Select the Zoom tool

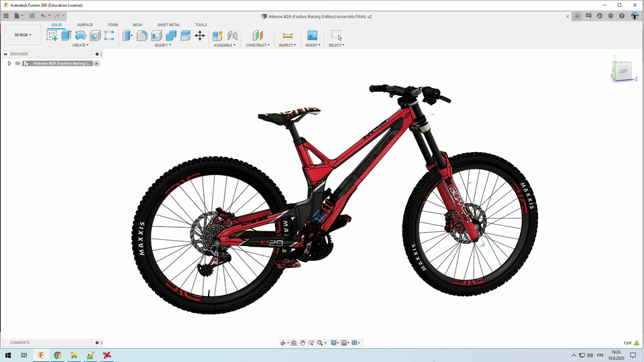point(311,343)
